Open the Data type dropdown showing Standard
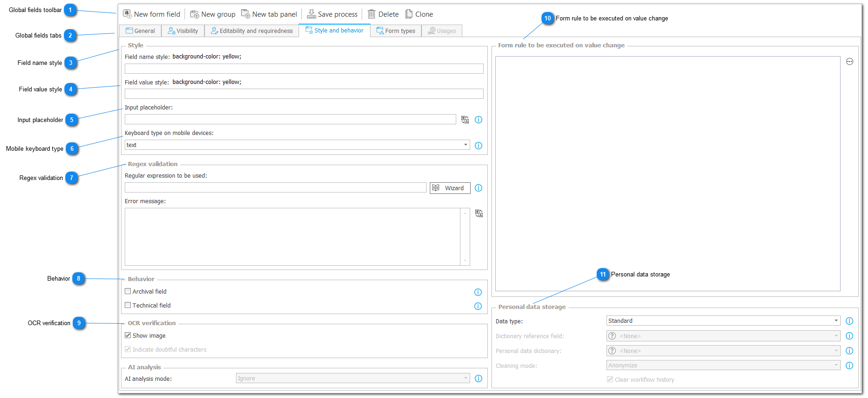The width and height of the screenshot is (868, 398). coord(723,321)
